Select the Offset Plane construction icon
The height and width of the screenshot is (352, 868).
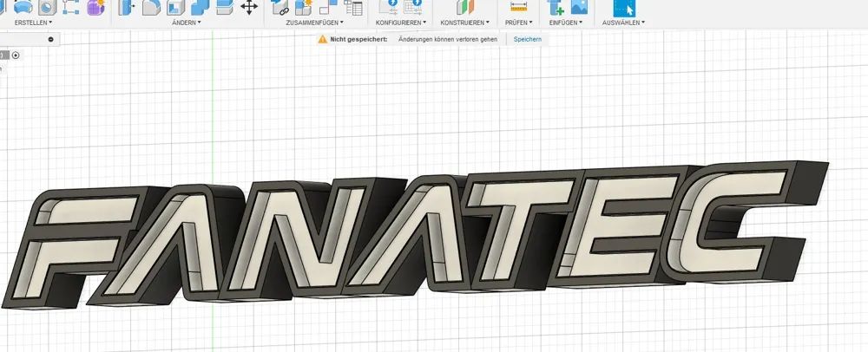[x=465, y=7]
